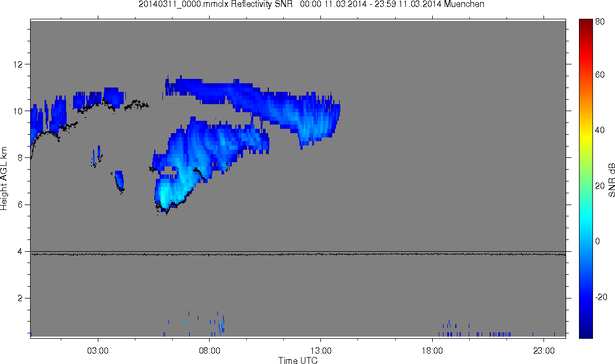Click the 20 colorbar value label
Viewport: 615px width, 364px height.
[600, 186]
